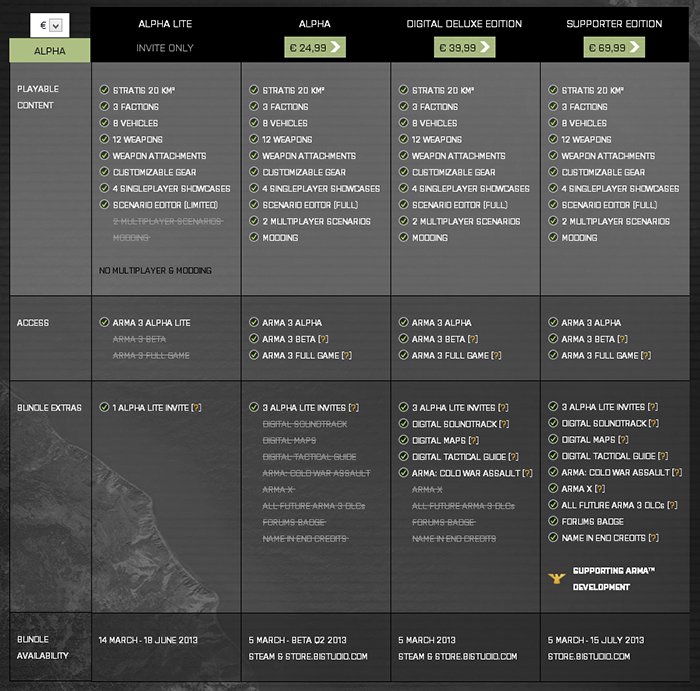Image resolution: width=700 pixels, height=691 pixels.
Task: Click struck-through Arma 3 Beta in Alpha Lite column
Action: click(139, 339)
